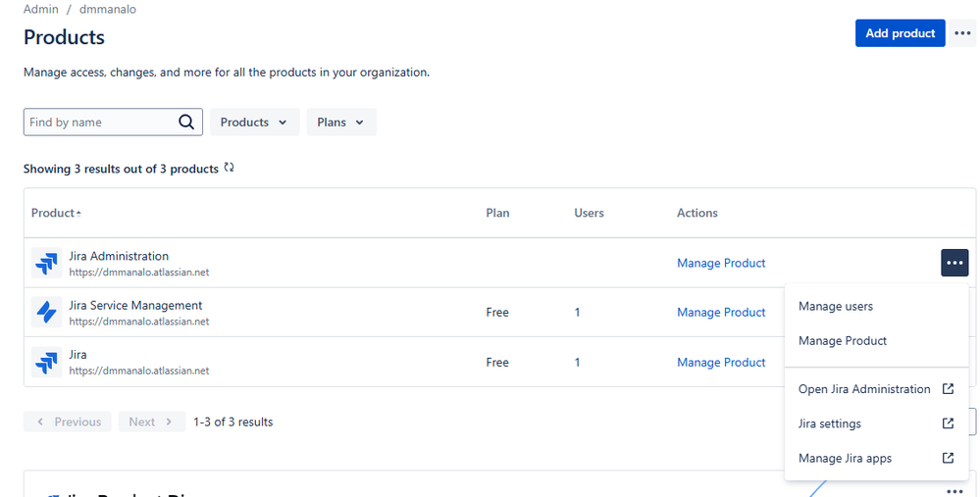This screenshot has width=980, height=497.
Task: Open more options next to Add product
Action: [962, 33]
